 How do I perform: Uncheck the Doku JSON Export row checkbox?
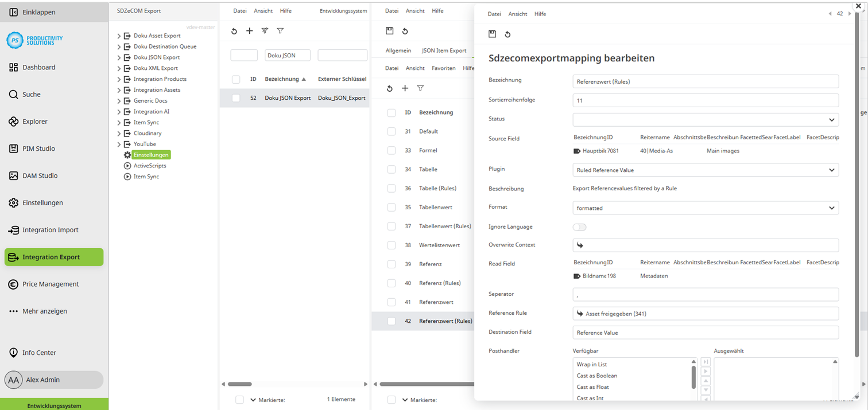pyautogui.click(x=235, y=97)
